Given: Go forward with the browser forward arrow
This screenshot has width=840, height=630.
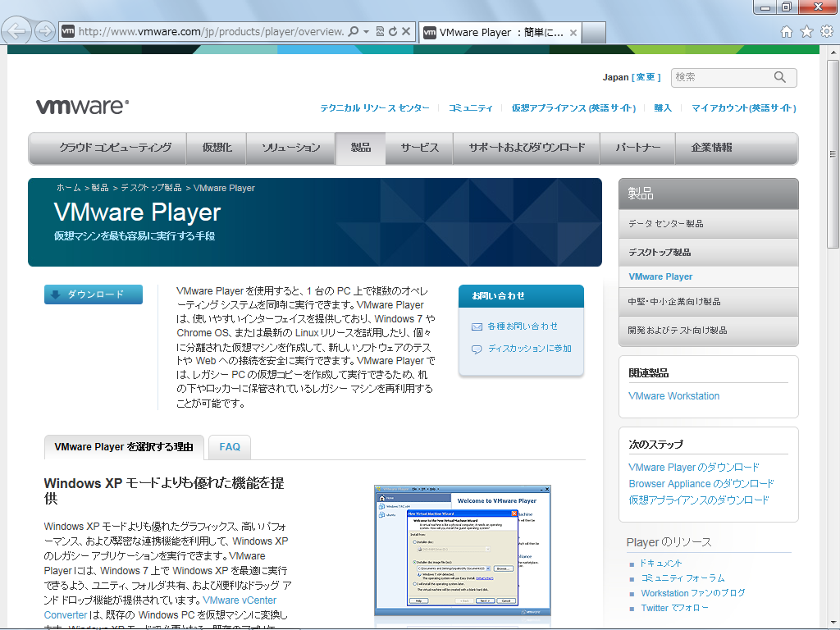Looking at the screenshot, I should point(45,31).
